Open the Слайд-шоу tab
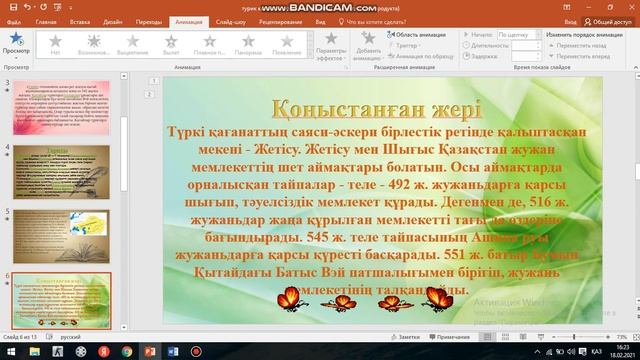 [x=231, y=22]
